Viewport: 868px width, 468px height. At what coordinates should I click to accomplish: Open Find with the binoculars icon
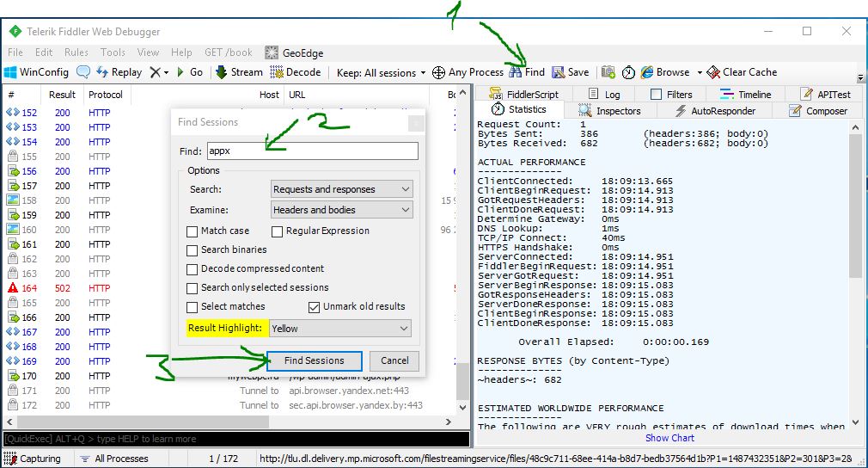click(x=516, y=72)
